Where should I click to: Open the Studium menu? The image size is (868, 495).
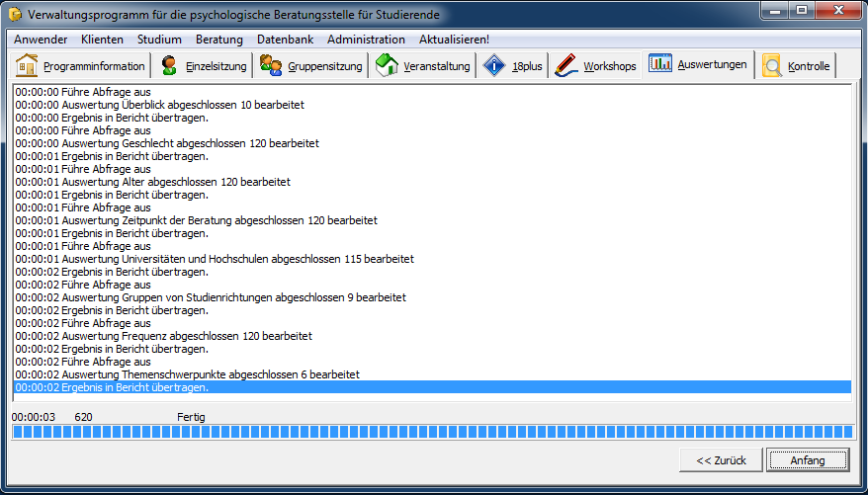coord(159,40)
